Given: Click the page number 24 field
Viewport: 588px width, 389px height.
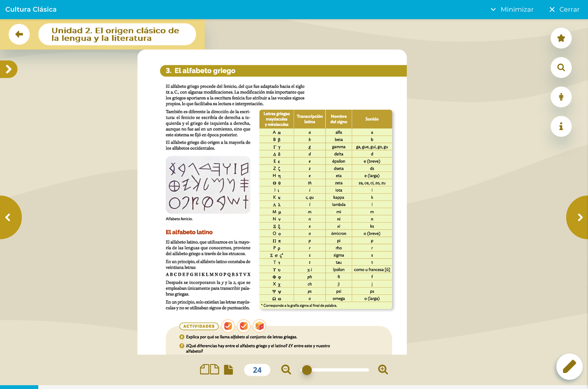Looking at the screenshot, I should 257,370.
